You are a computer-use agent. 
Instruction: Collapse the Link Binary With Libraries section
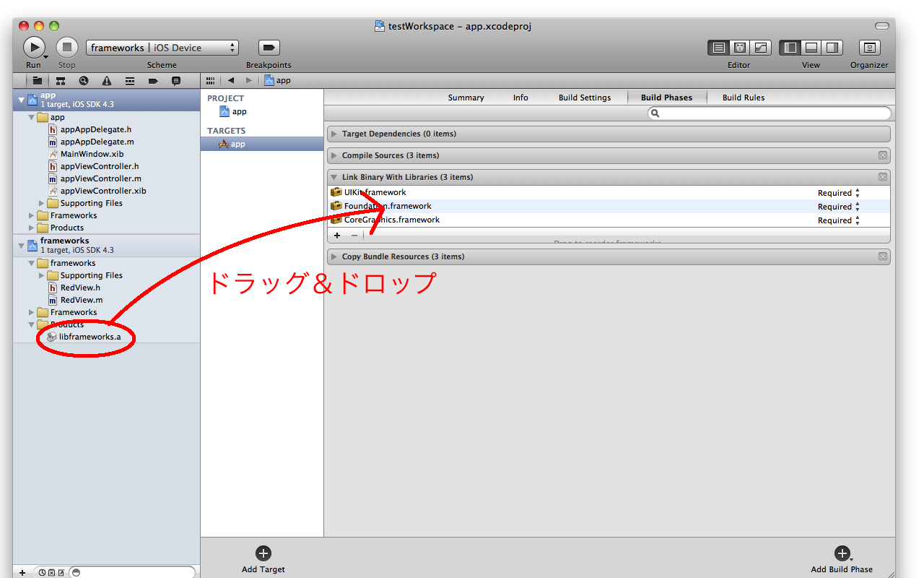pos(334,178)
